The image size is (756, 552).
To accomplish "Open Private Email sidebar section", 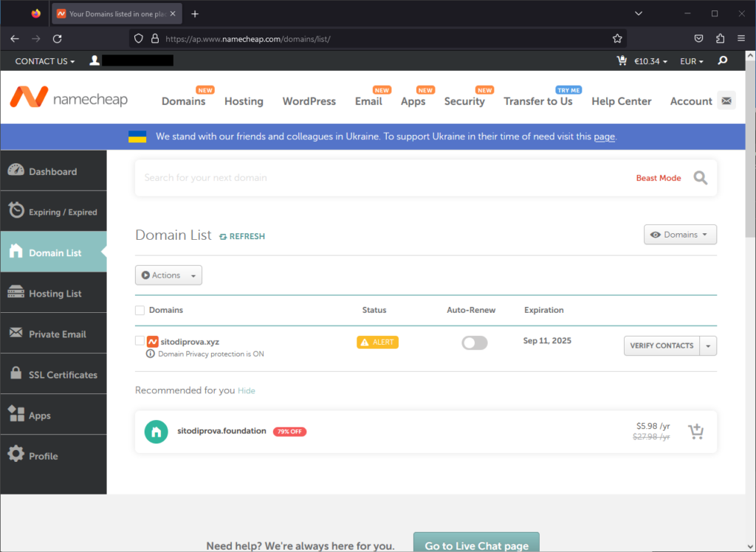I will [x=53, y=333].
